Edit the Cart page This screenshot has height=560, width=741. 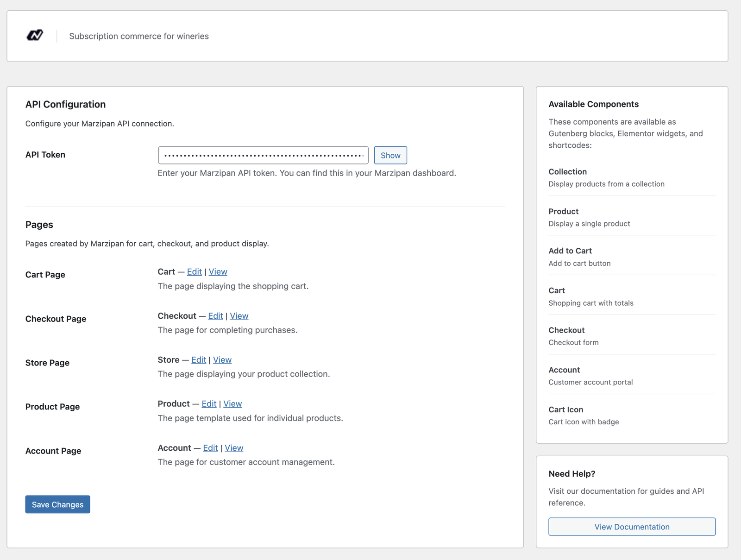tap(195, 272)
